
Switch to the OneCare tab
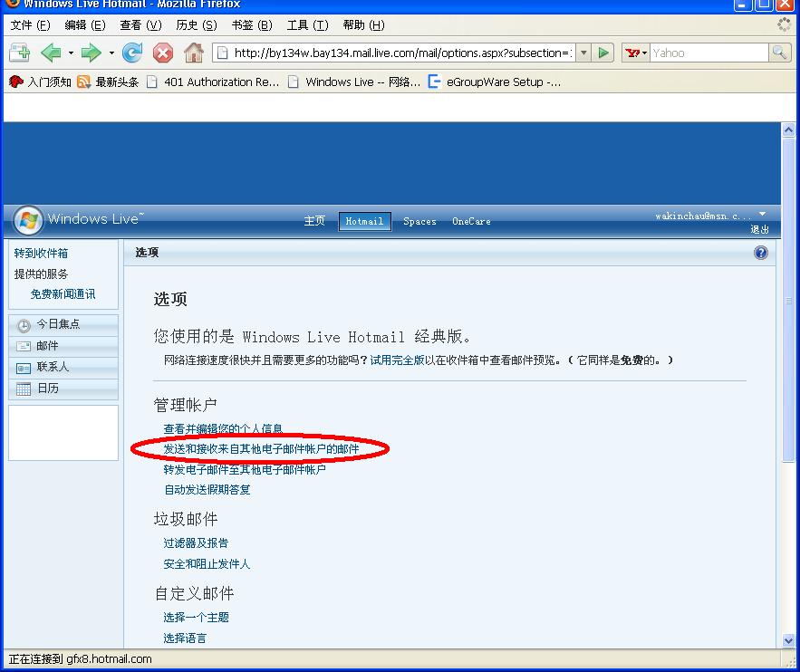tap(471, 221)
